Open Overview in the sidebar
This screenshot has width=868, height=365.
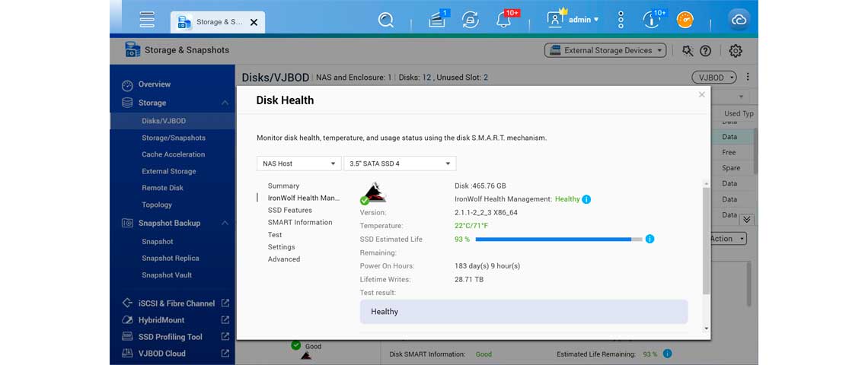pyautogui.click(x=154, y=84)
